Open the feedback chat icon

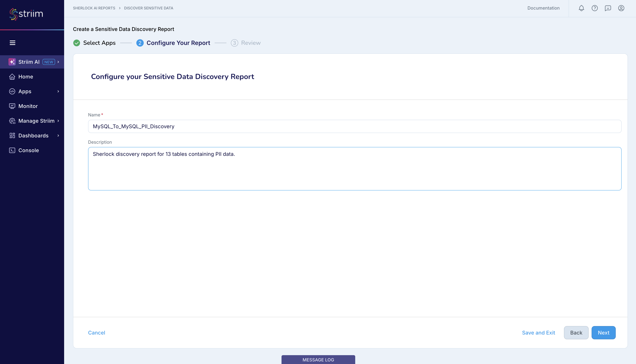(608, 8)
